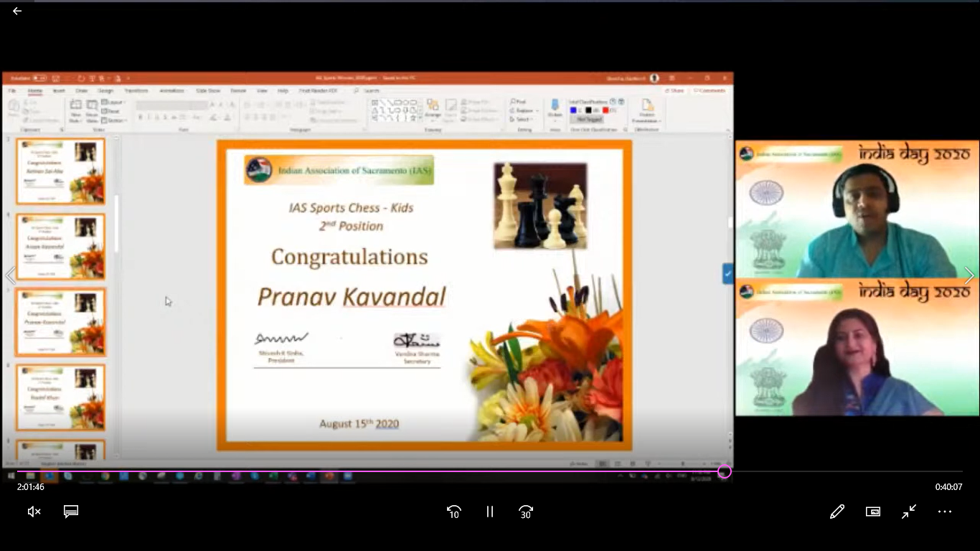980x551 pixels.
Task: Open the Foxit Reader PDF tab
Action: tap(318, 91)
